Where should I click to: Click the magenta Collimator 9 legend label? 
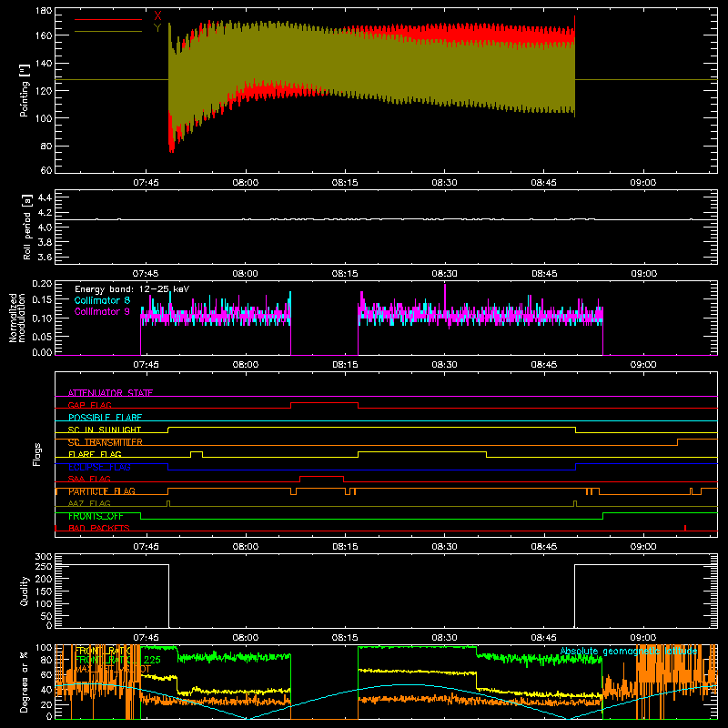102,311
